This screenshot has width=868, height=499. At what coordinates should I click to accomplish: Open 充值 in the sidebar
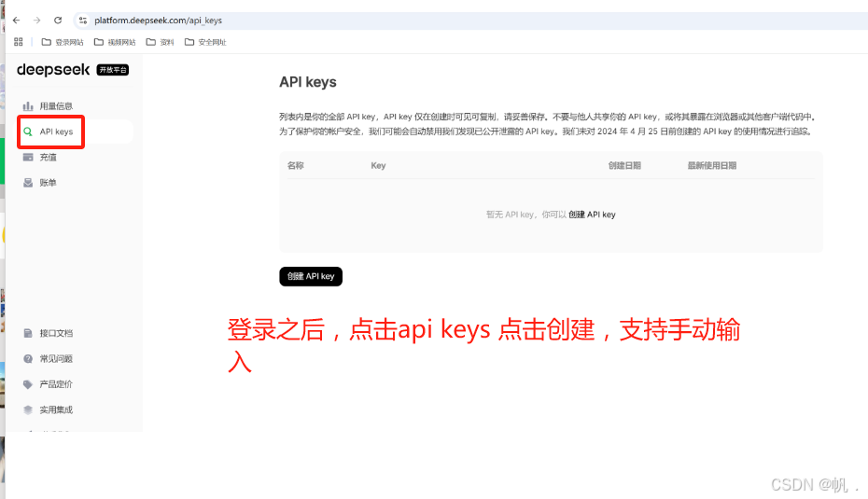click(49, 157)
